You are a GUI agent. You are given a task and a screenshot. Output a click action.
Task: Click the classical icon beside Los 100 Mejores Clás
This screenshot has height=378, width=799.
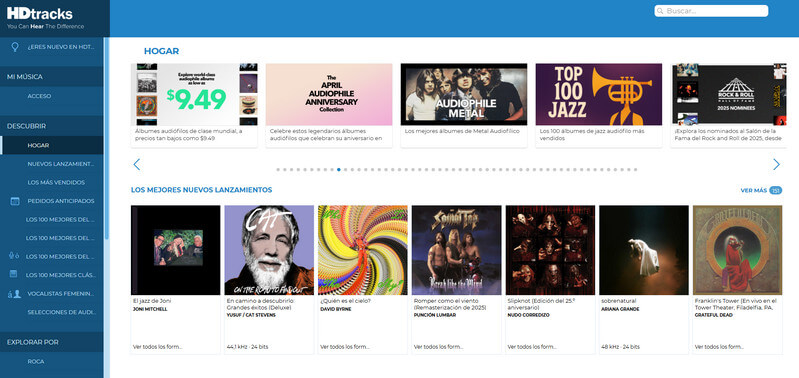[x=14, y=275]
